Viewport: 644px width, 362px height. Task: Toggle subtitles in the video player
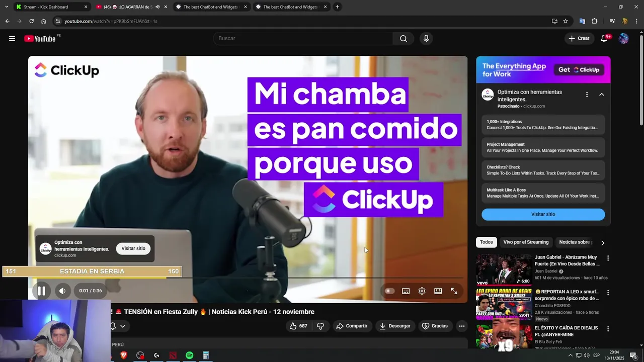[406, 291]
